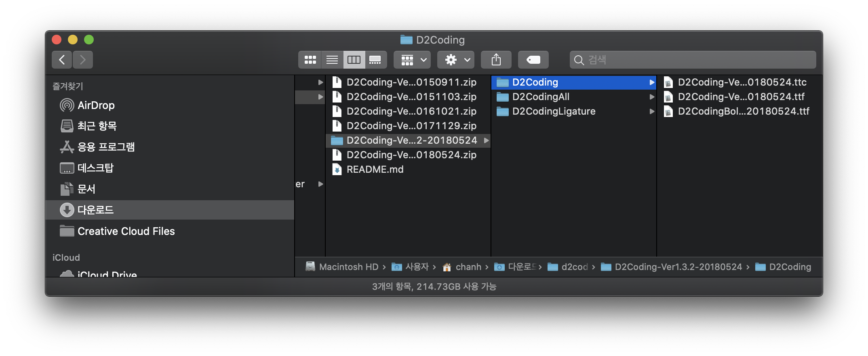Click the Share toolbar button
Image resolution: width=868 pixels, height=356 pixels.
click(x=496, y=60)
